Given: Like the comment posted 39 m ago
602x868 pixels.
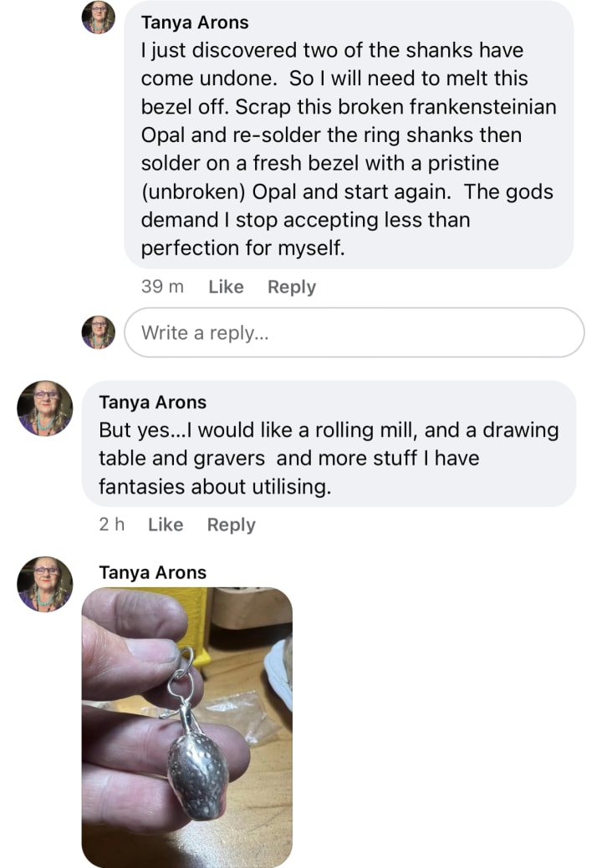Looking at the screenshot, I should (x=226, y=287).
